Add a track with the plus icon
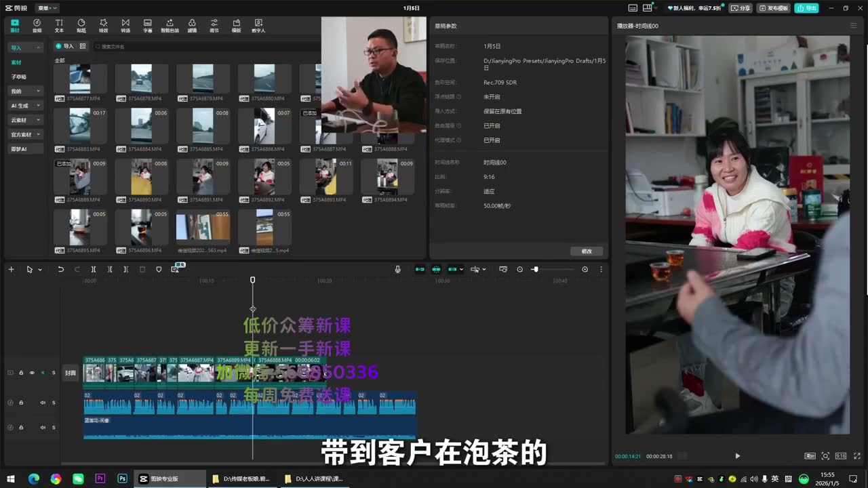Viewport: 868px width, 488px height. click(11, 269)
